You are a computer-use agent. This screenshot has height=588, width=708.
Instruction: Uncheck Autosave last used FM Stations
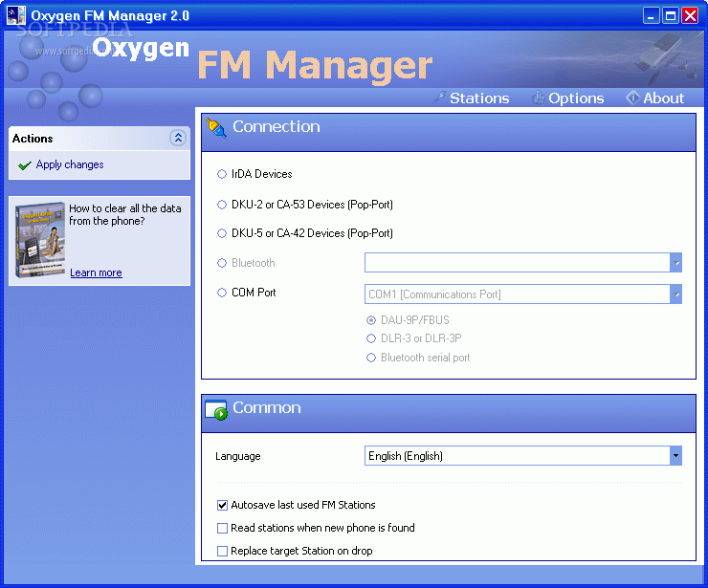[x=222, y=505]
